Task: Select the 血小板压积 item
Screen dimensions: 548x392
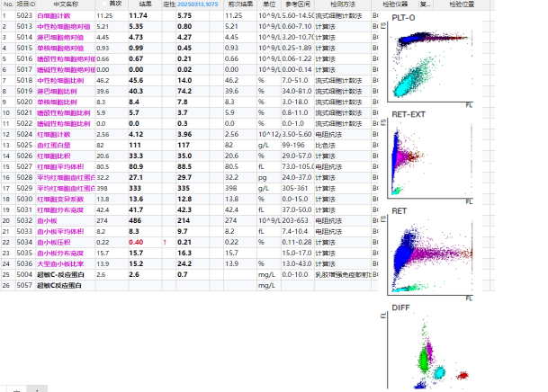Action: click(x=54, y=242)
